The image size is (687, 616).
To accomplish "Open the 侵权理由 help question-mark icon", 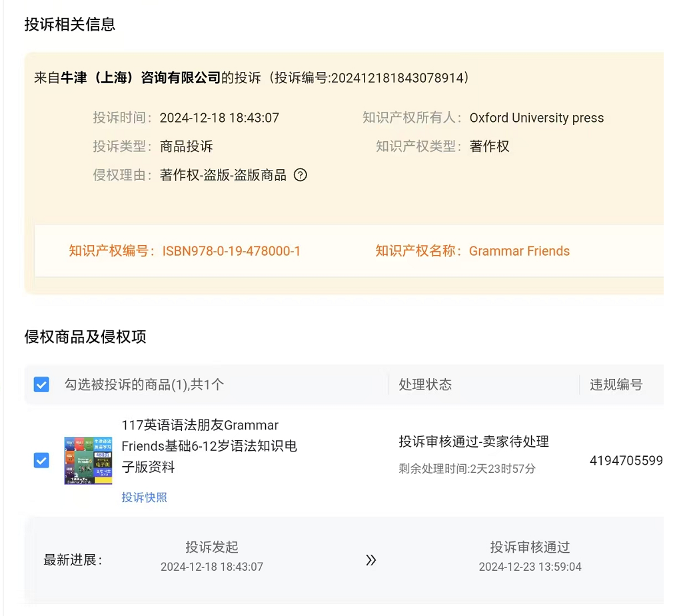I will coord(301,175).
